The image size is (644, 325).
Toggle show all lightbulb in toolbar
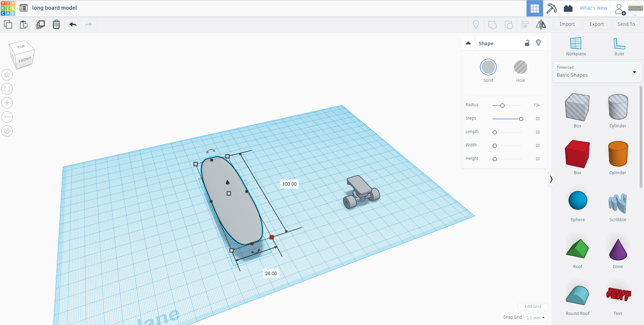(476, 24)
